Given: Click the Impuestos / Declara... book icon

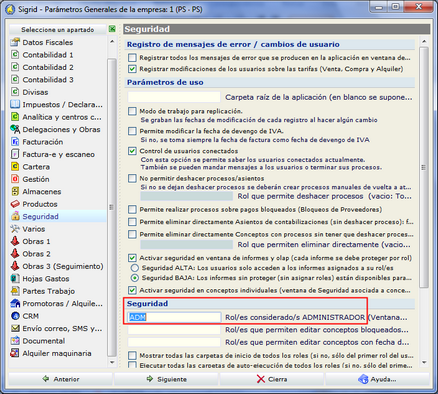Looking at the screenshot, I should point(15,104).
